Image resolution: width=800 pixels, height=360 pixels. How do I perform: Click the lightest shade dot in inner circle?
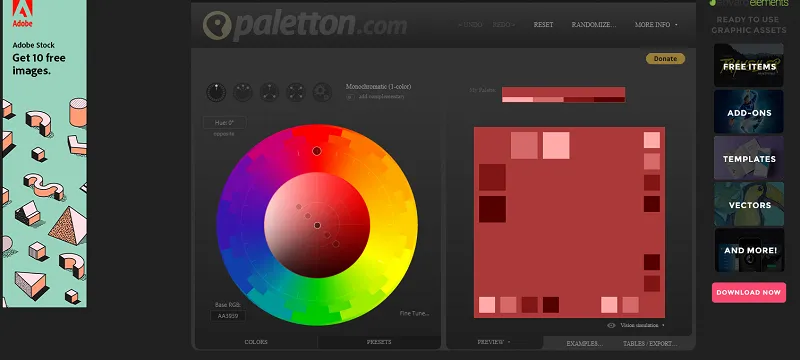[x=298, y=207]
